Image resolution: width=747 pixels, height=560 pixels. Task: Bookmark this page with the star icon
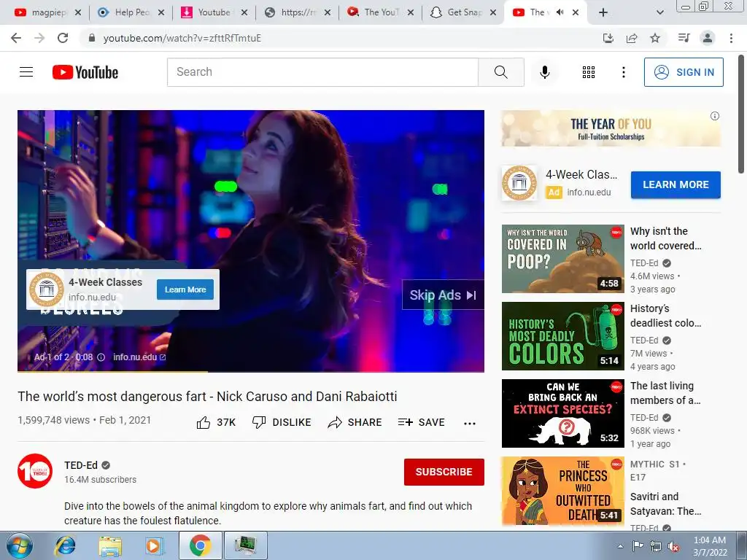655,38
